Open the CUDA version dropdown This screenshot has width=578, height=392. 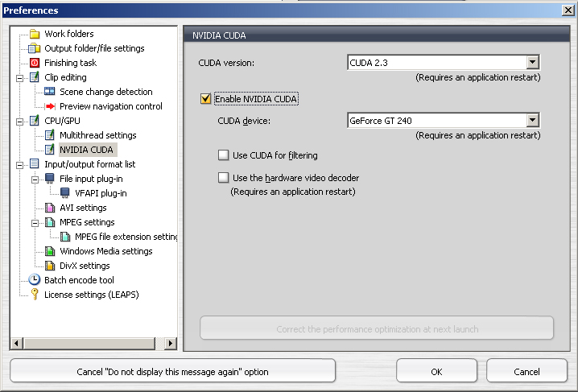(532, 62)
